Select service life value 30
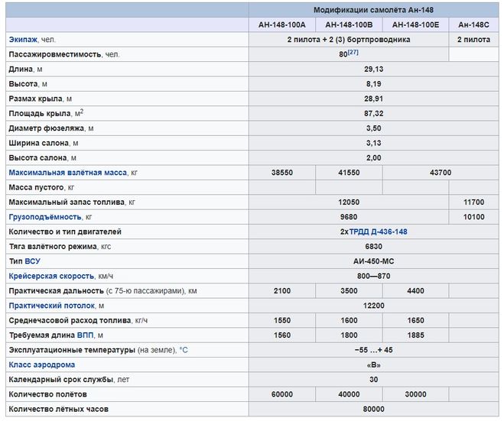 (x=373, y=379)
